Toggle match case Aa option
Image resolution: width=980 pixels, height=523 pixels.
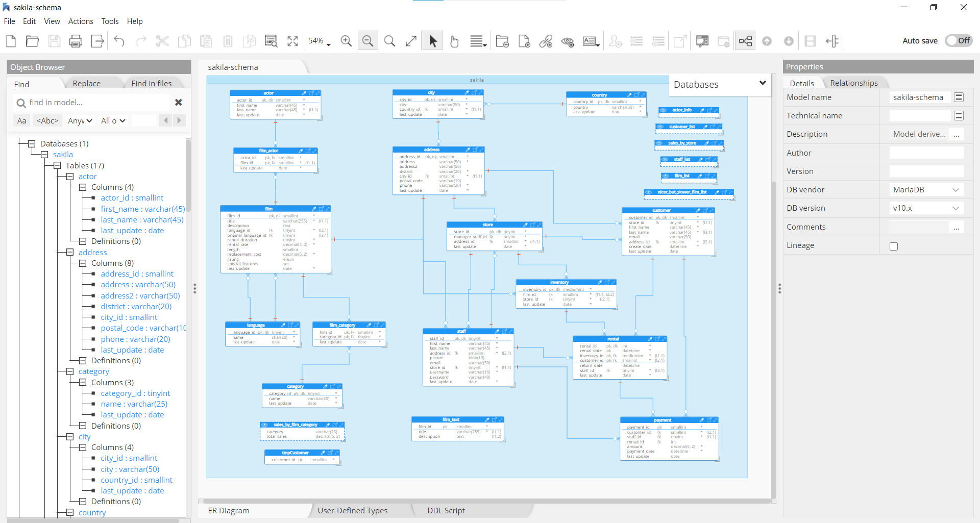click(x=21, y=121)
